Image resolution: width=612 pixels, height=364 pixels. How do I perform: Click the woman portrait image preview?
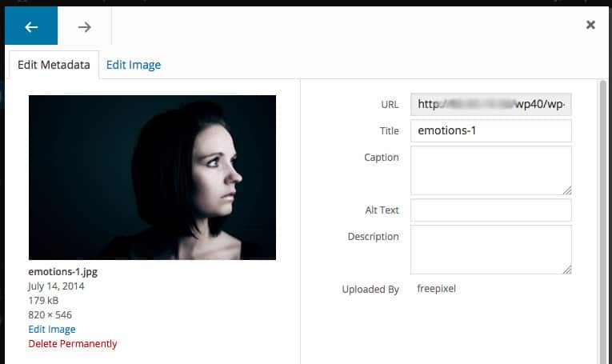[x=152, y=177]
